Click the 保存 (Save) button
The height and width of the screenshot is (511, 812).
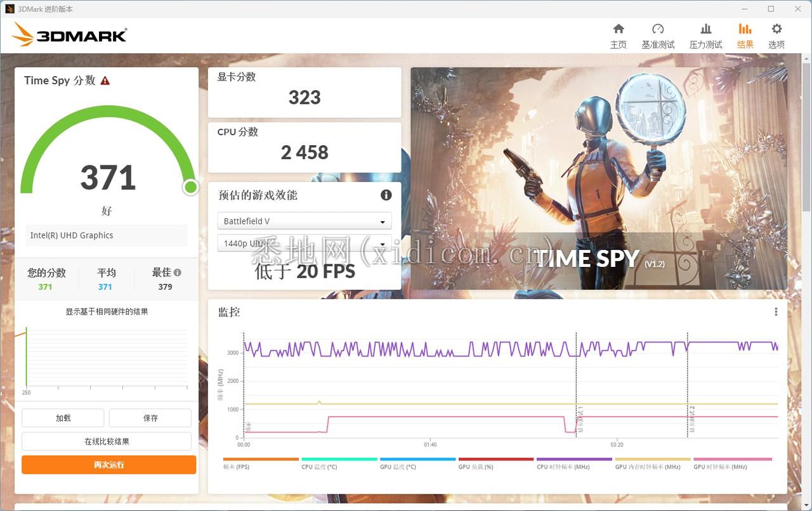point(150,418)
